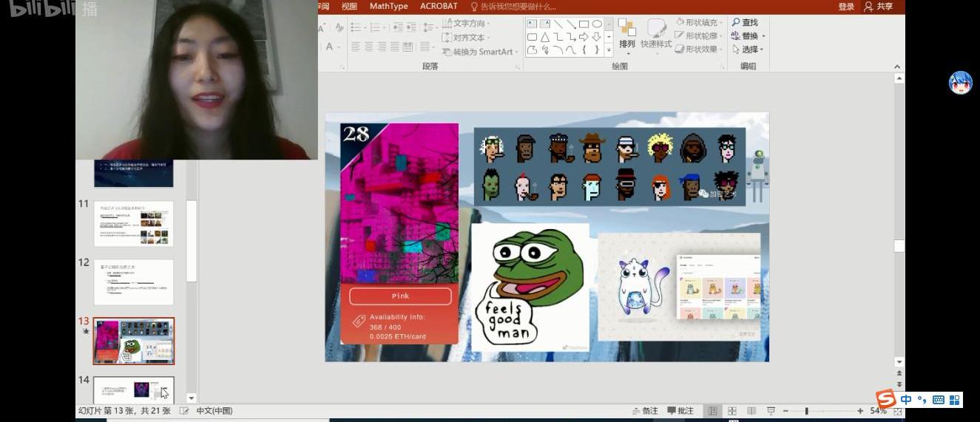The height and width of the screenshot is (422, 980).
Task: Toggle align text right
Action: 382,47
